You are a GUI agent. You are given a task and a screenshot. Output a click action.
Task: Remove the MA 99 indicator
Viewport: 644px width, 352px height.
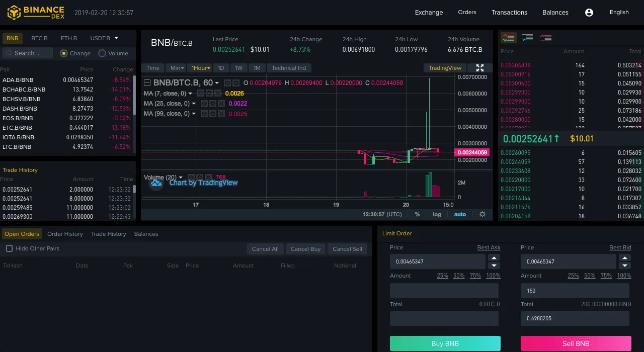pyautogui.click(x=221, y=114)
